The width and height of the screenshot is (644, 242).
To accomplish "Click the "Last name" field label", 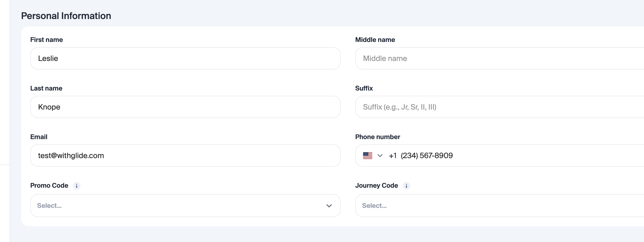I will (x=46, y=88).
